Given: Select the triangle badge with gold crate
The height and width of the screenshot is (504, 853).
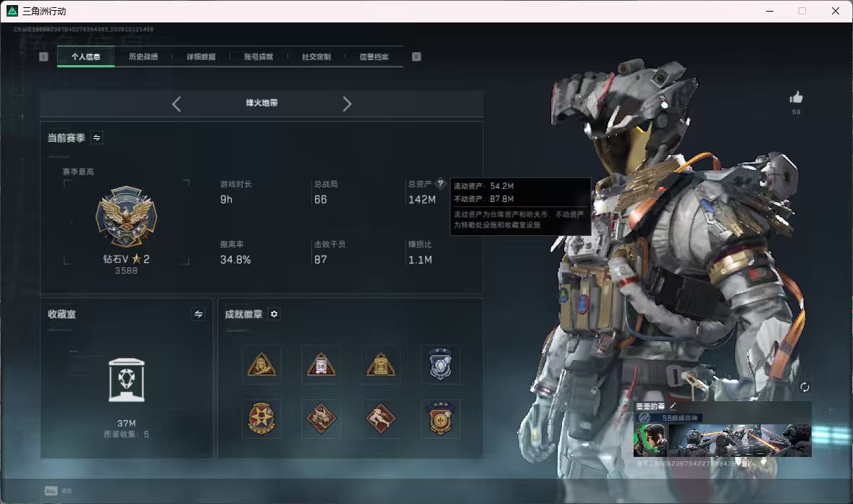Looking at the screenshot, I should pyautogui.click(x=381, y=365).
